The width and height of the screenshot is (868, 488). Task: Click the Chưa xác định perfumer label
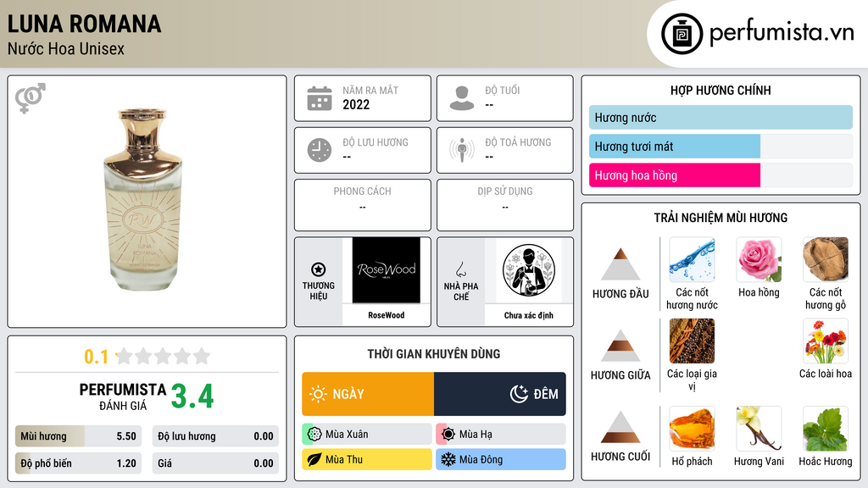click(529, 315)
